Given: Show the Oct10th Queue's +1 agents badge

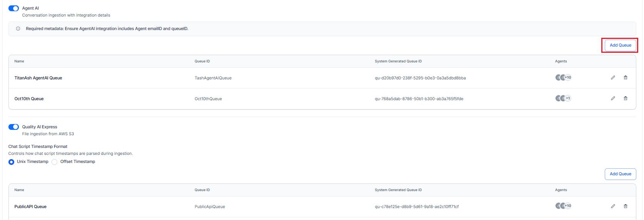Looking at the screenshot, I should point(568,98).
